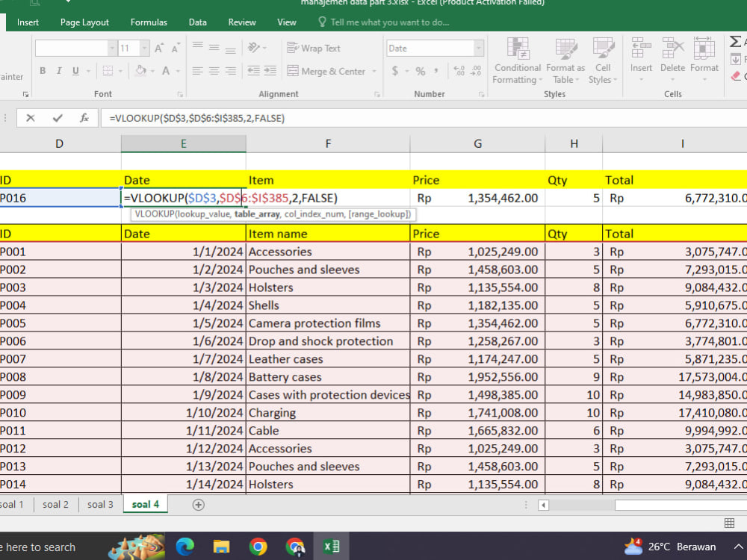
Task: Click Insert cells button
Action: [x=641, y=60]
